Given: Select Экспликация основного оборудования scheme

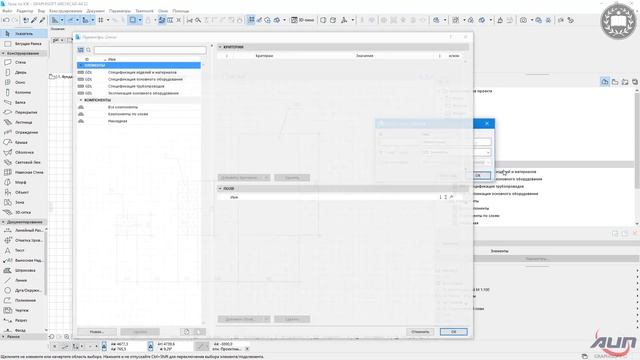Looking at the screenshot, I should point(139,93).
